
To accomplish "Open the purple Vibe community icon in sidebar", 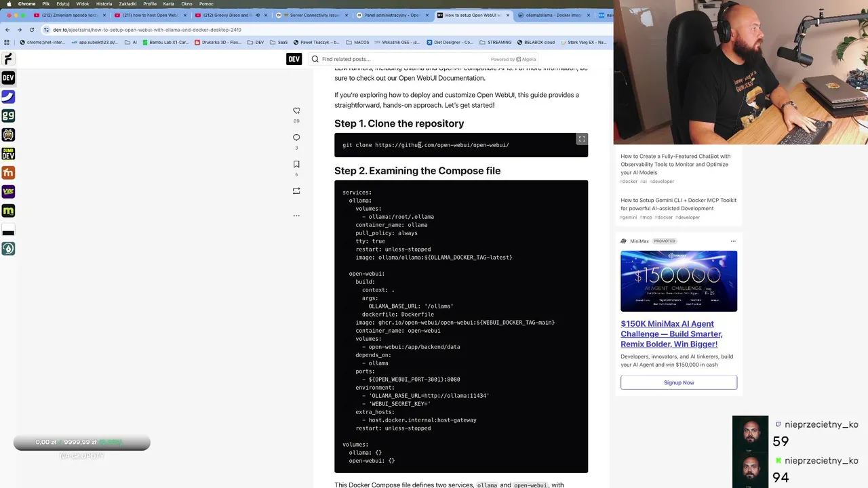I will tap(8, 192).
